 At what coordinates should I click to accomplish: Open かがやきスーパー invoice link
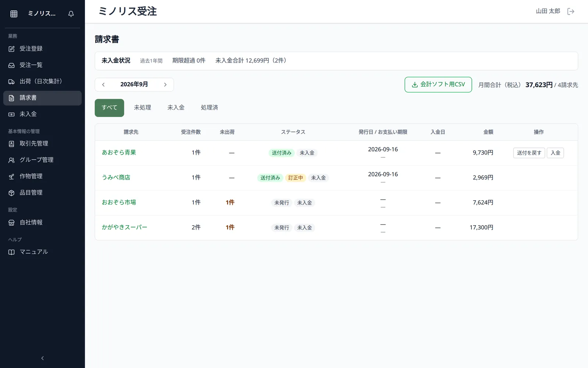(124, 227)
